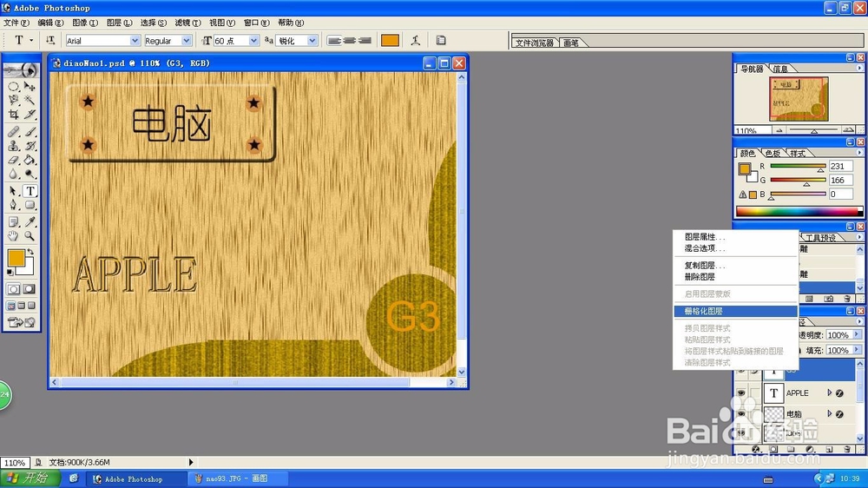The height and width of the screenshot is (488, 868).
Task: Select the Move tool
Action: click(x=30, y=87)
